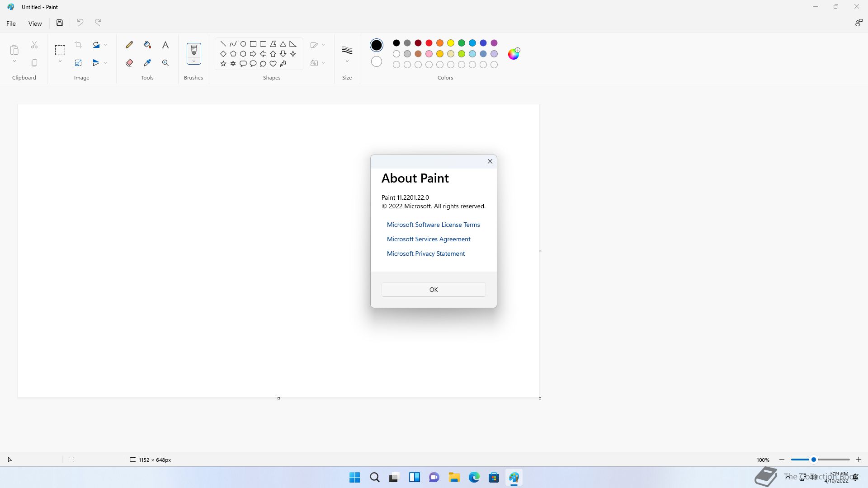Open Microsoft Store from taskbar
The width and height of the screenshot is (868, 488).
click(x=494, y=477)
